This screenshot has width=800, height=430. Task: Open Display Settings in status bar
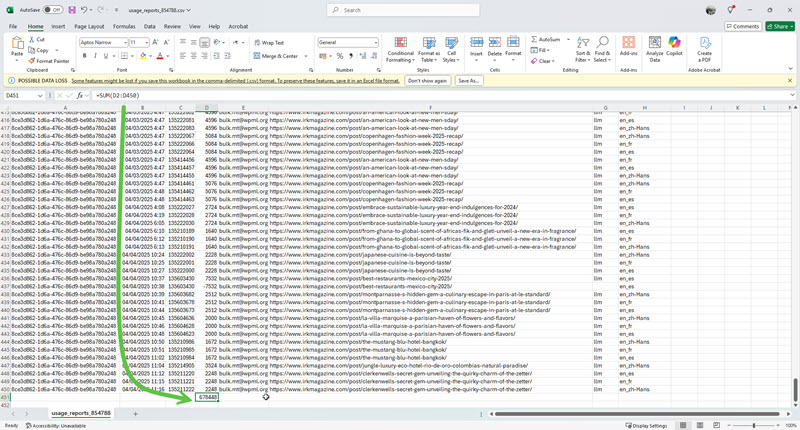click(646, 425)
